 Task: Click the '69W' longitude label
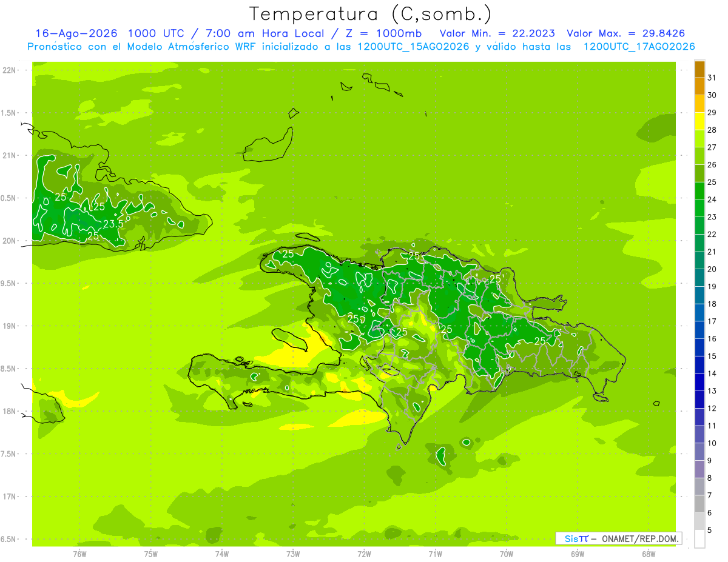pos(578,554)
